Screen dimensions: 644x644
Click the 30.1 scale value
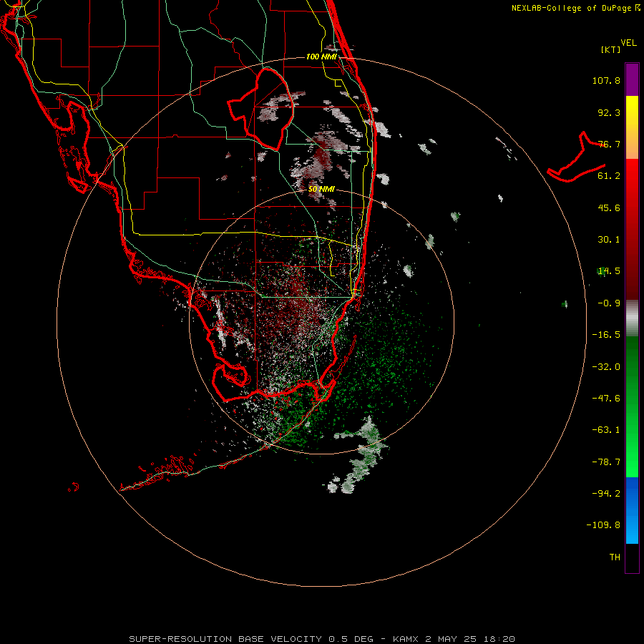pyautogui.click(x=609, y=240)
